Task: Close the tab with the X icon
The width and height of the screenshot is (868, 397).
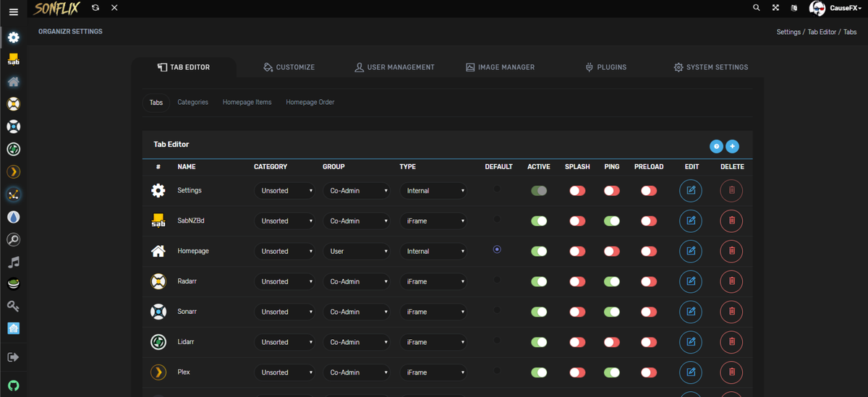Action: [114, 7]
